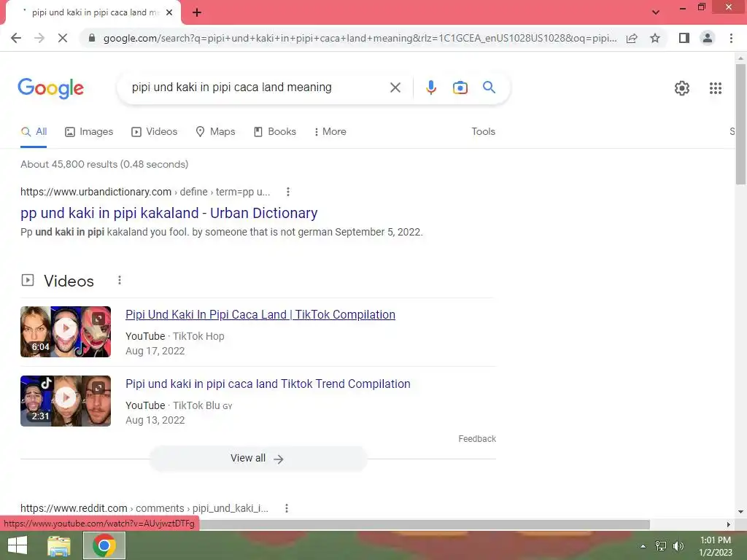The height and width of the screenshot is (560, 747).
Task: Open the Videos section options menu
Action: (120, 281)
